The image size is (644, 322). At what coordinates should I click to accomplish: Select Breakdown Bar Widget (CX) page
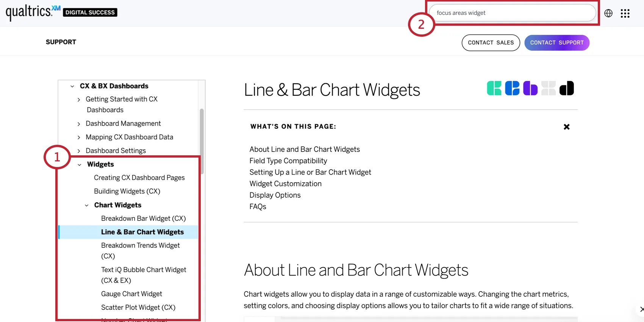(x=143, y=219)
